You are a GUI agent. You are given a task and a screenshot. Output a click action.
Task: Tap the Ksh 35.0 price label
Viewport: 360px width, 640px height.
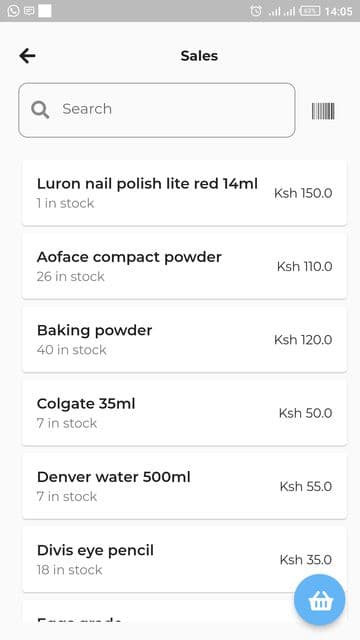[306, 560]
